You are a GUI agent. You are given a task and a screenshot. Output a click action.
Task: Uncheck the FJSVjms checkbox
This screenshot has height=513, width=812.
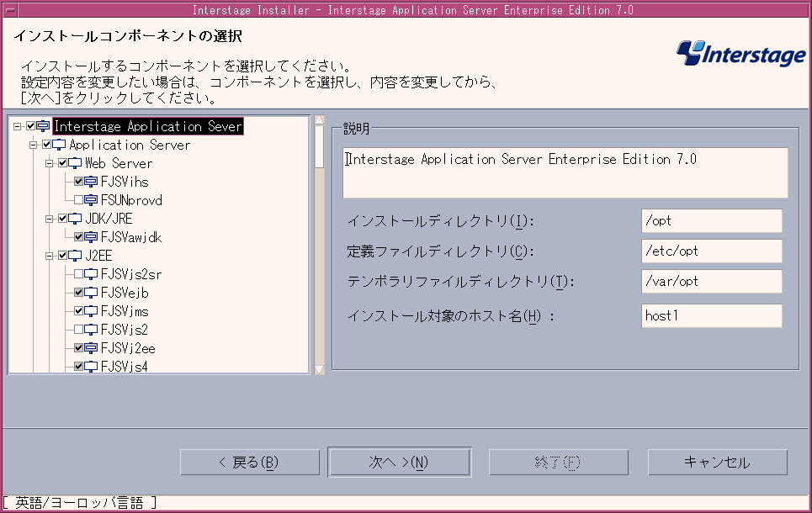coord(79,311)
